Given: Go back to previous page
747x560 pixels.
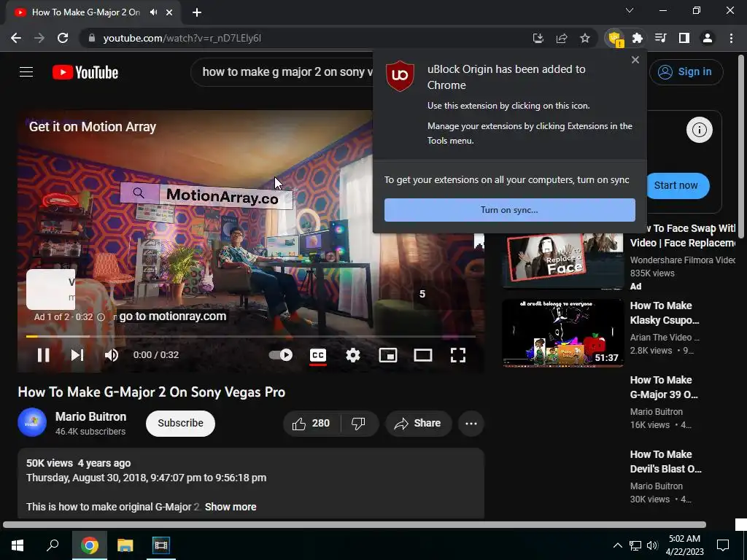Looking at the screenshot, I should pyautogui.click(x=16, y=38).
